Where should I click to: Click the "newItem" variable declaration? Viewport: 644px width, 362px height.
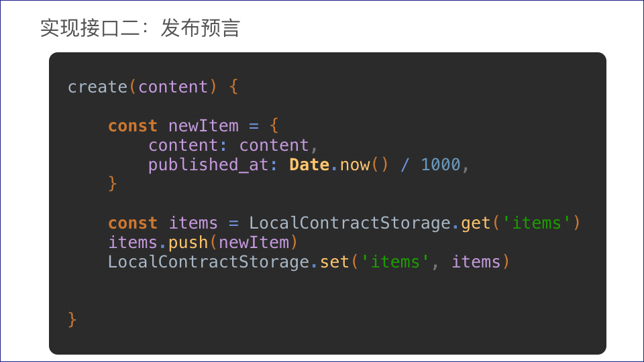point(203,126)
